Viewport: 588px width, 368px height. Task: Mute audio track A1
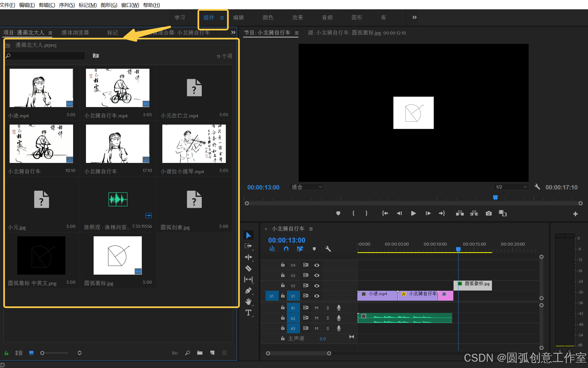(x=316, y=308)
